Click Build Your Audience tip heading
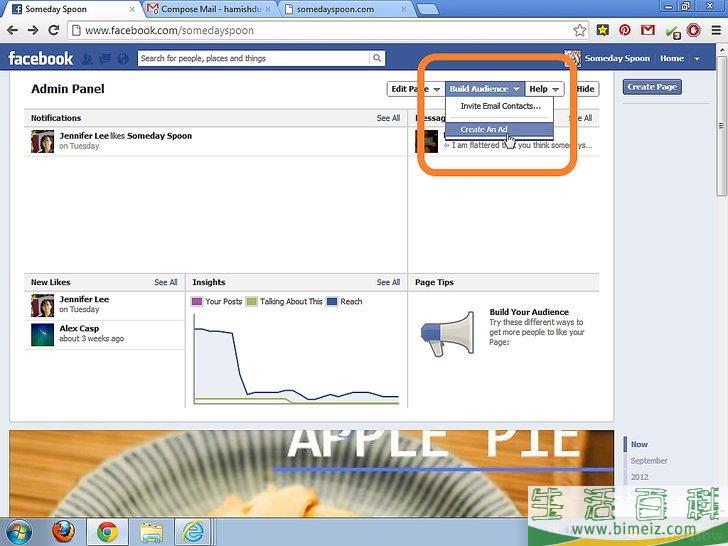The height and width of the screenshot is (546, 728). point(529,312)
